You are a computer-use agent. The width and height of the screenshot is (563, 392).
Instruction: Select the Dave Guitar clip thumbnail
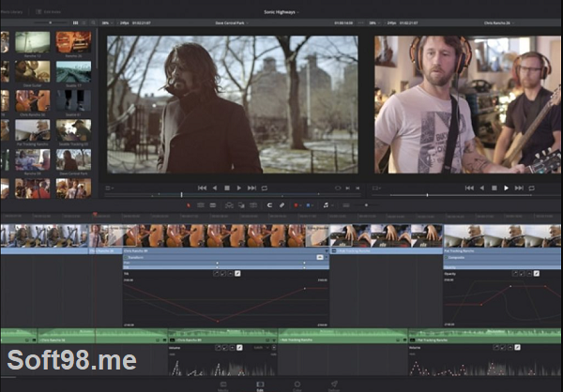32,71
